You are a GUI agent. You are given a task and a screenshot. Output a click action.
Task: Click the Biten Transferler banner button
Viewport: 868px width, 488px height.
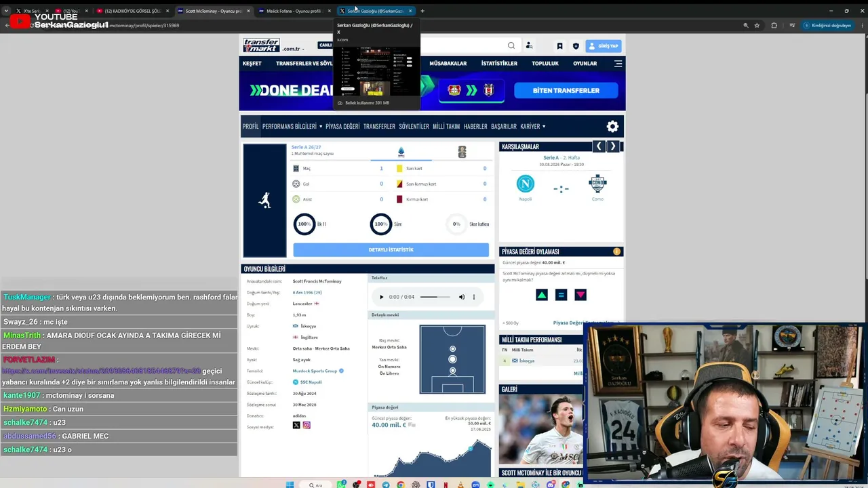566,91
